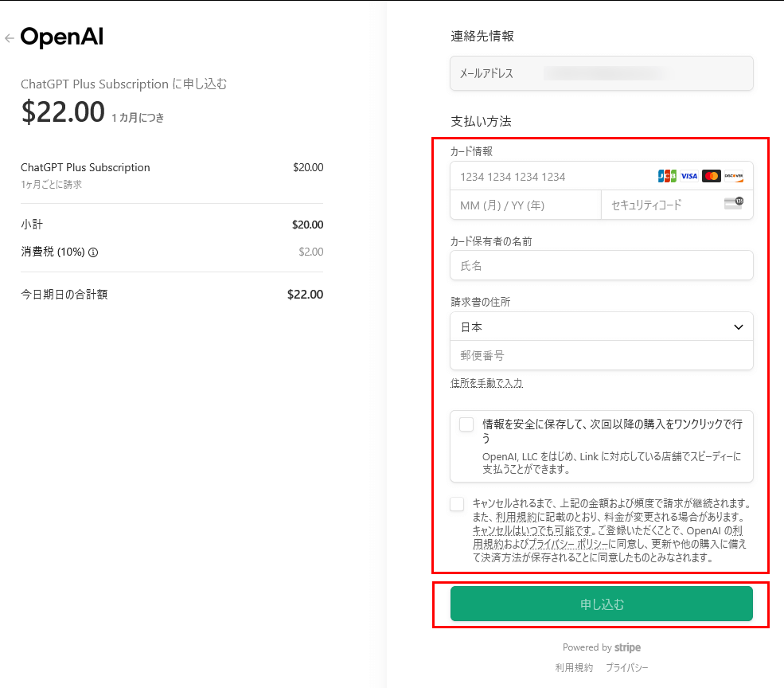Click the Discover card brand icon
The height and width of the screenshot is (688, 784).
(x=733, y=176)
